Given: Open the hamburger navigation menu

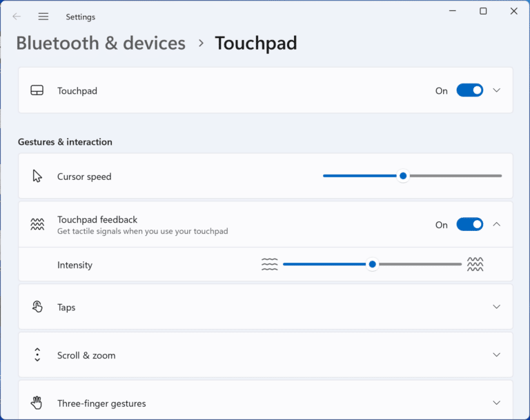Looking at the screenshot, I should click(x=43, y=17).
